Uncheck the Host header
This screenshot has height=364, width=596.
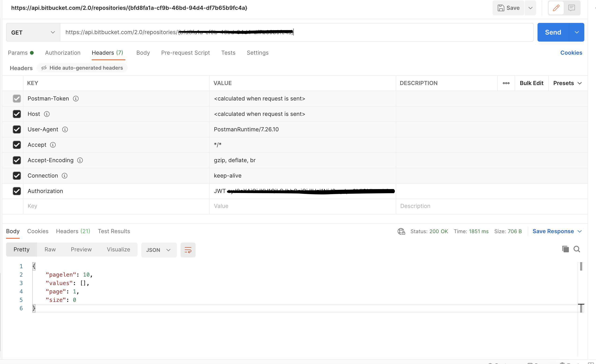click(x=17, y=114)
